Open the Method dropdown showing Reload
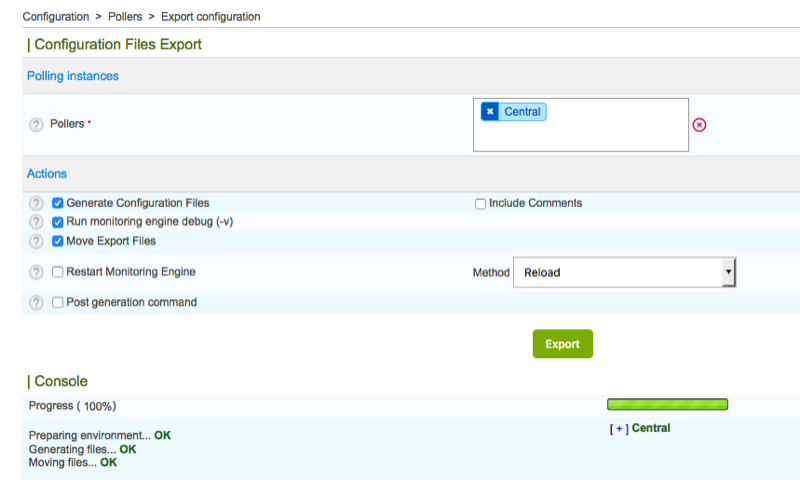The height and width of the screenshot is (498, 800). coord(624,272)
